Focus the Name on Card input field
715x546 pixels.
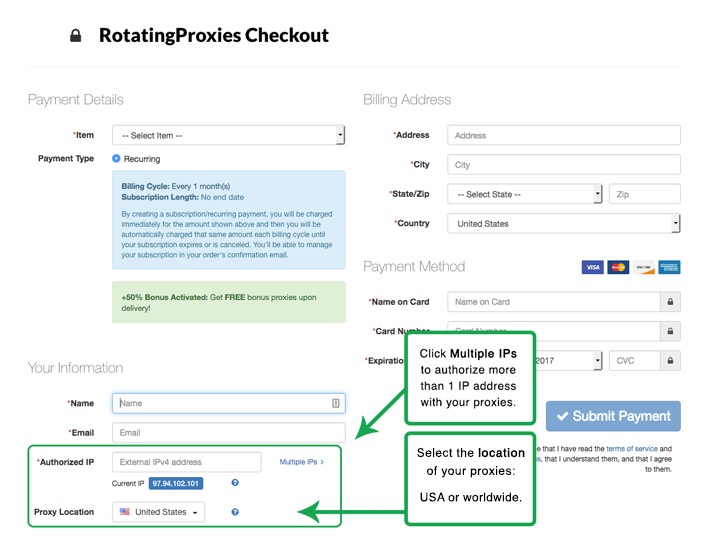(554, 302)
